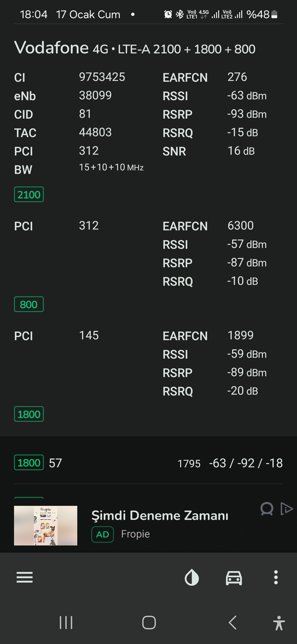The width and height of the screenshot is (297, 644).
Task: Select the 800 band badge
Action: (x=29, y=304)
